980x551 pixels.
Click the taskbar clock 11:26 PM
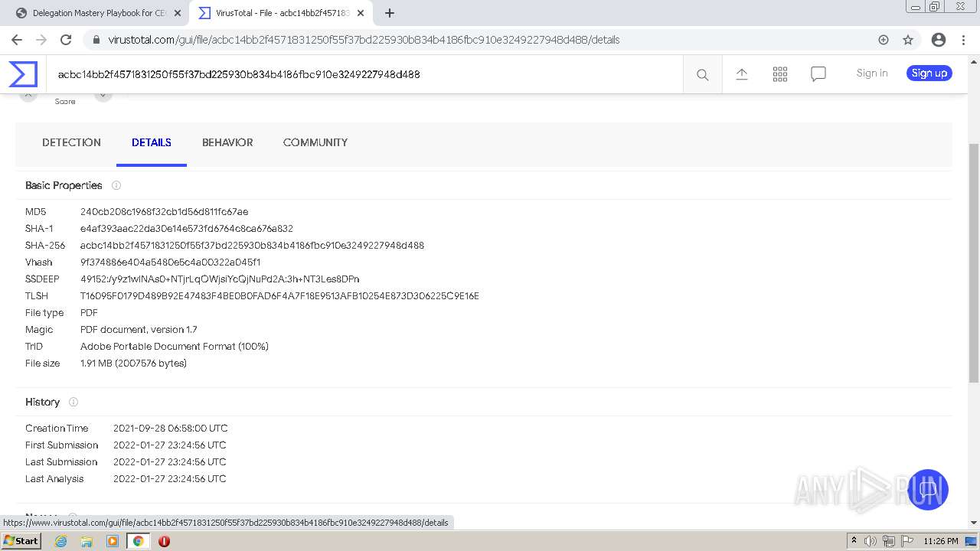(941, 541)
